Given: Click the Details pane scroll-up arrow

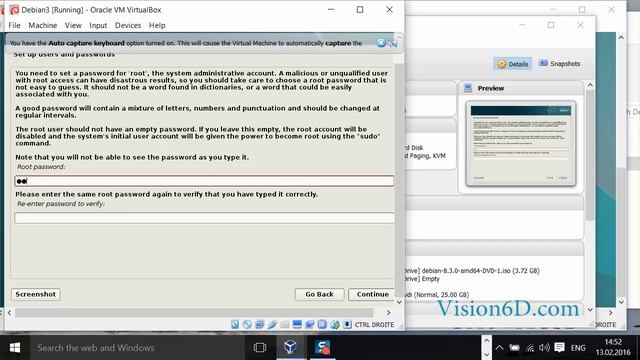Looking at the screenshot, I should (x=590, y=85).
